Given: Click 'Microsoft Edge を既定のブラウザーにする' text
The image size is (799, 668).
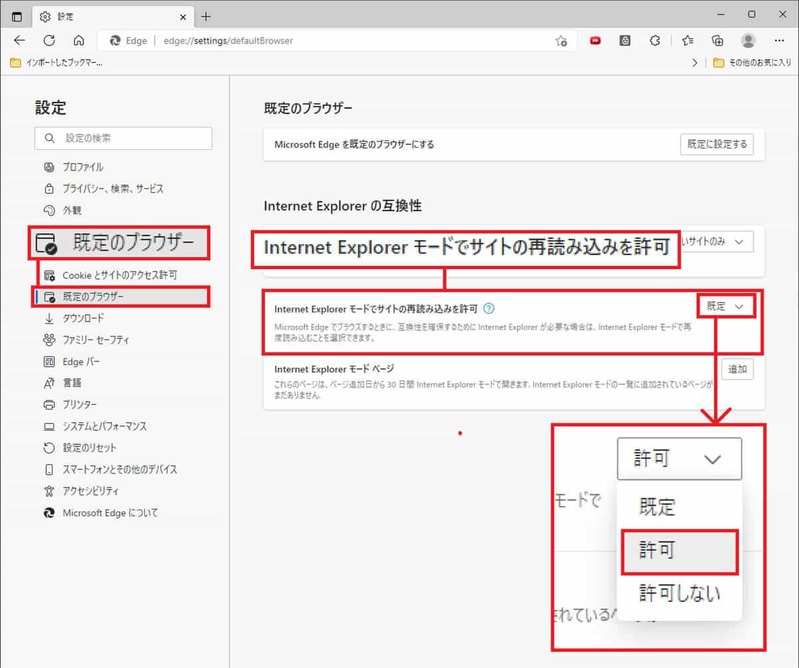Looking at the screenshot, I should 354,145.
